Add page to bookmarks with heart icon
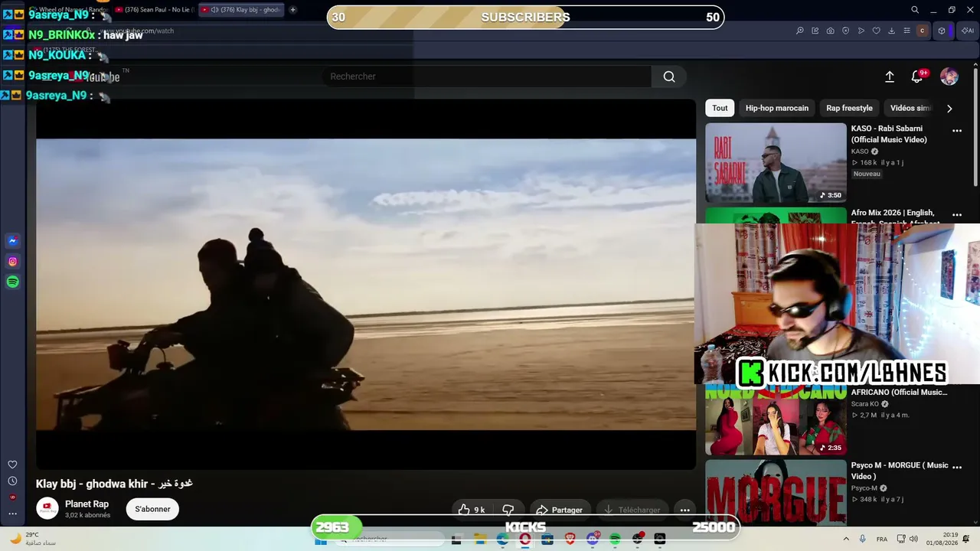Screen dimensions: 980x551 click(877, 31)
